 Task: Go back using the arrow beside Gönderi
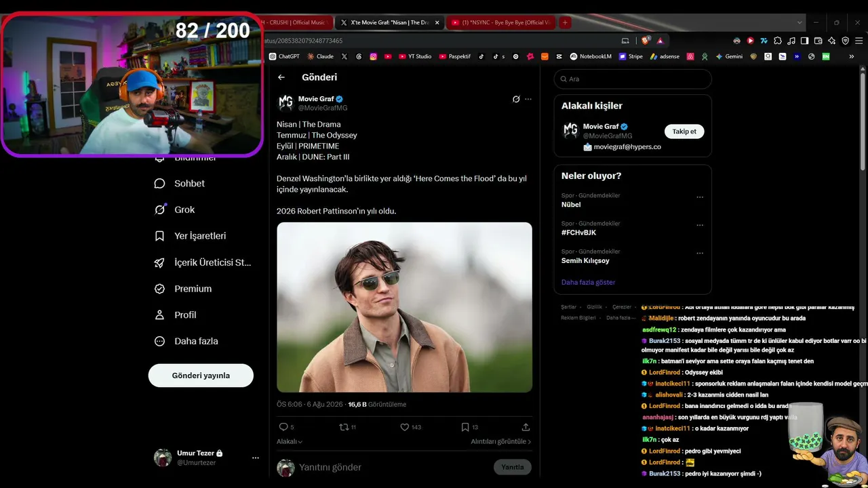tap(281, 77)
